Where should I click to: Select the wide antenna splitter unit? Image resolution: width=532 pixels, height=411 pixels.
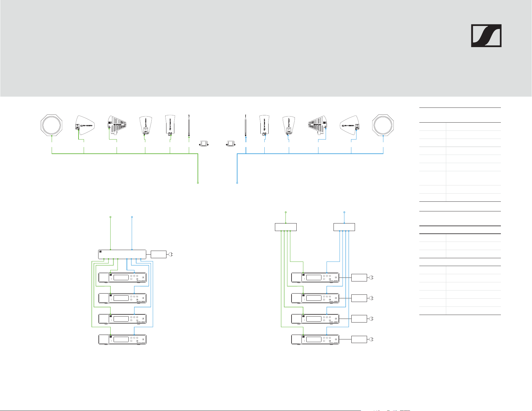pos(122,254)
